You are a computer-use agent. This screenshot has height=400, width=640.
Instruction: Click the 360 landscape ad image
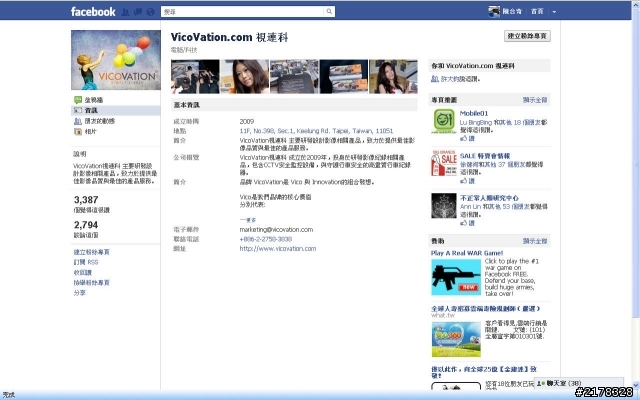456,340
